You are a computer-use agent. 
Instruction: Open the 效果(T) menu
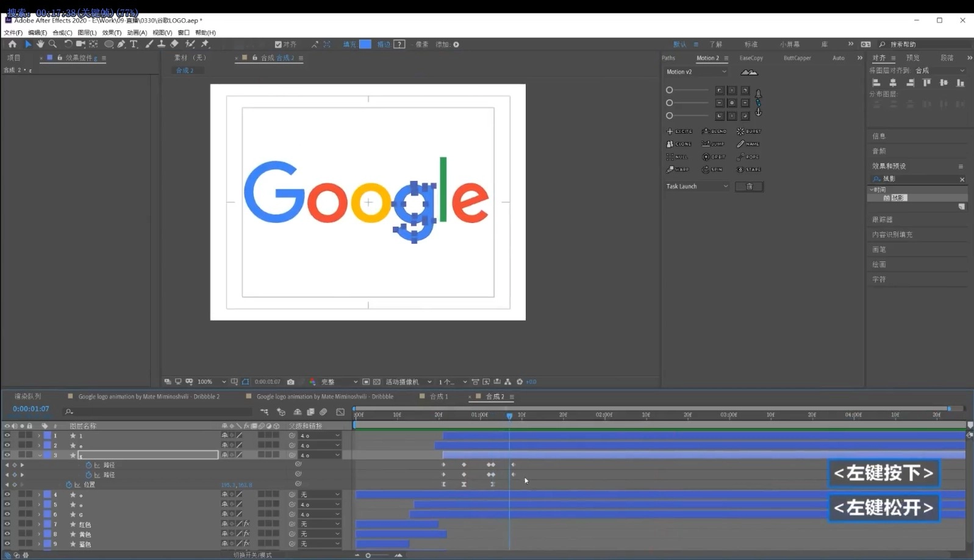112,33
